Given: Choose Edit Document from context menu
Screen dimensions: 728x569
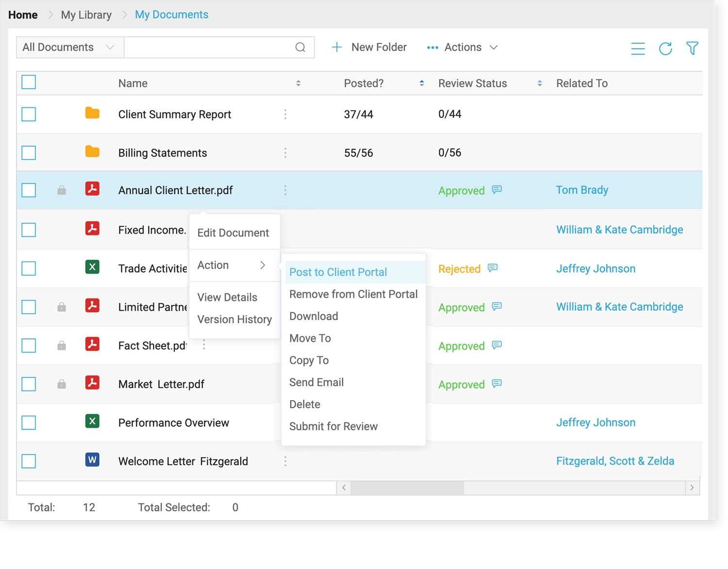Looking at the screenshot, I should pyautogui.click(x=233, y=233).
